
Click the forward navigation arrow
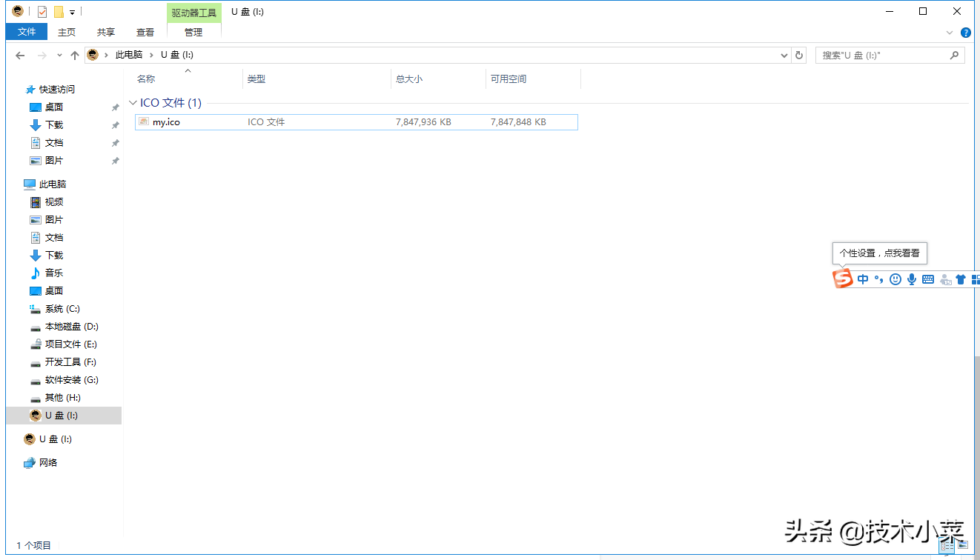[x=42, y=56]
